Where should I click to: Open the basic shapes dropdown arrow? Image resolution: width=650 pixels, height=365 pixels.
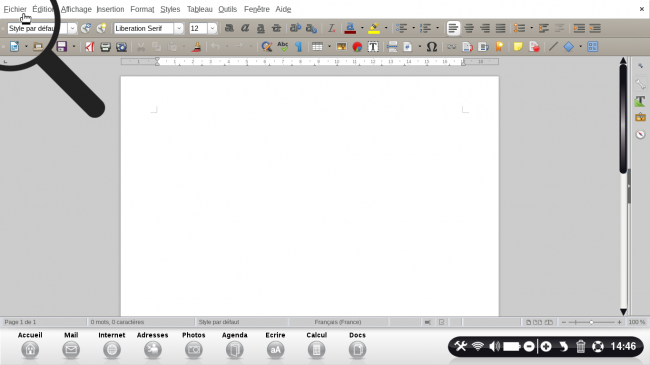pyautogui.click(x=580, y=46)
